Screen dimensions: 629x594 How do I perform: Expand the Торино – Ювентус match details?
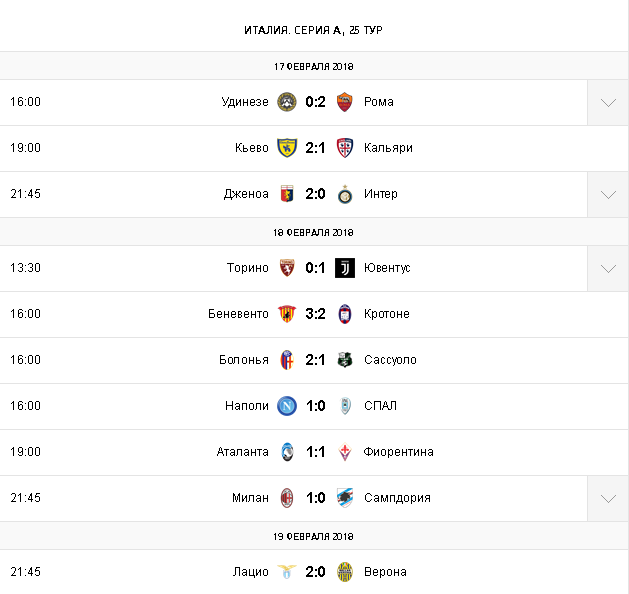[x=608, y=268]
